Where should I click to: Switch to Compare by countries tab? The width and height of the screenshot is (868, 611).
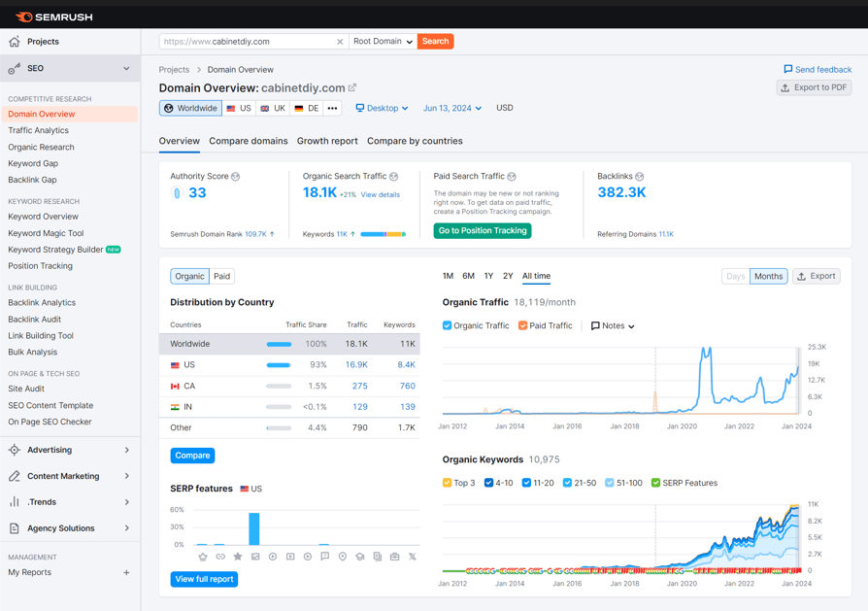tap(415, 141)
